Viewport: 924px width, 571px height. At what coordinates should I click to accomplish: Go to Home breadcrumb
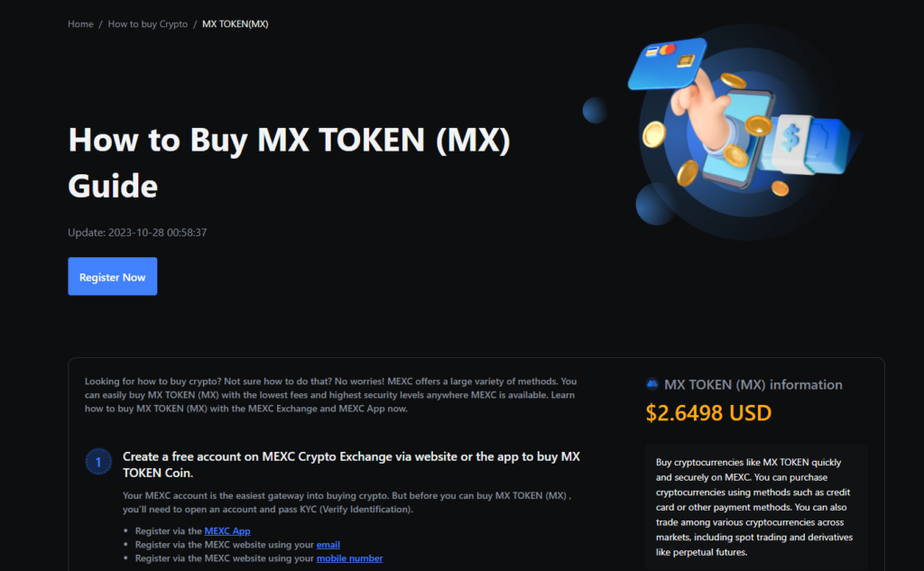(x=80, y=24)
